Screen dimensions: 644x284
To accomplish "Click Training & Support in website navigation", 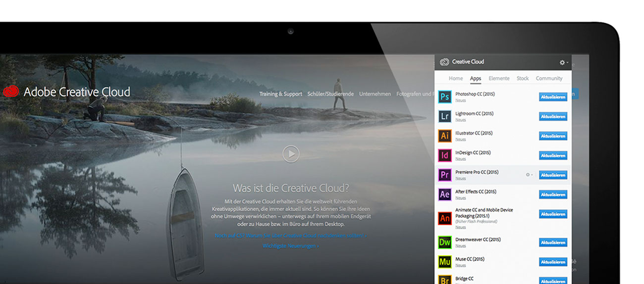I will coord(280,94).
